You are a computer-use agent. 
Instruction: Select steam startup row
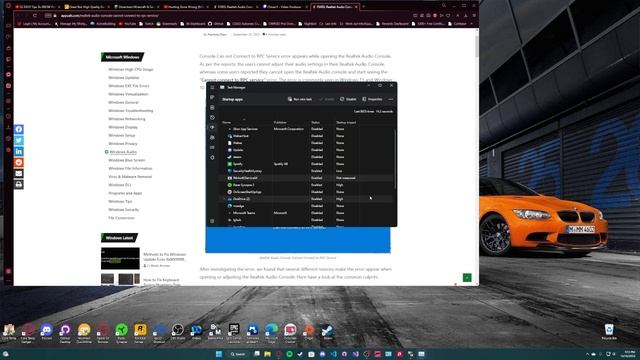tap(307, 157)
